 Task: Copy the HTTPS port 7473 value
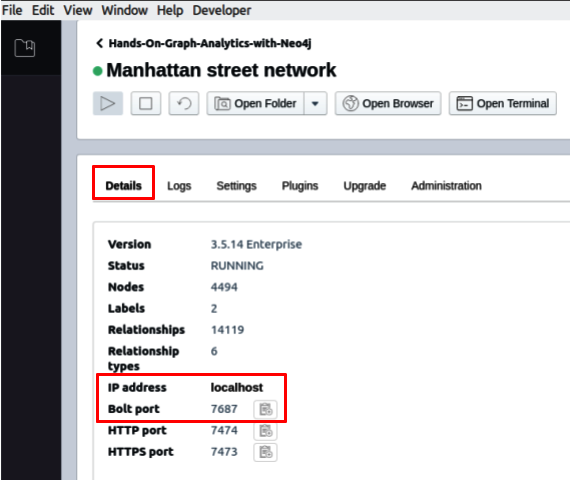tap(265, 452)
